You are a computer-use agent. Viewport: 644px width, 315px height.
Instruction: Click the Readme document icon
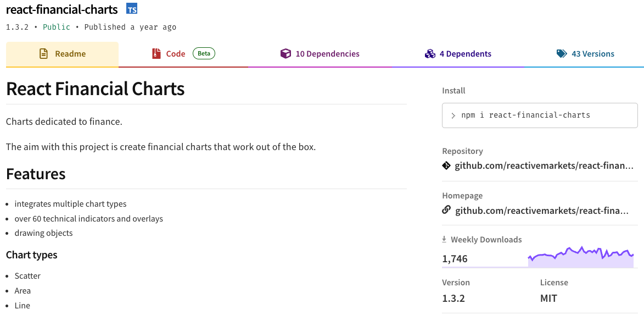pyautogui.click(x=43, y=53)
